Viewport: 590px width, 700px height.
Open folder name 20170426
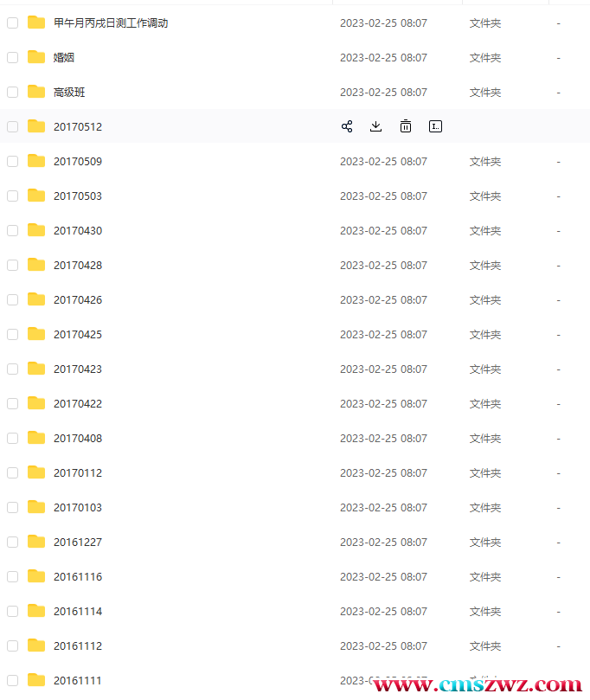tap(78, 299)
